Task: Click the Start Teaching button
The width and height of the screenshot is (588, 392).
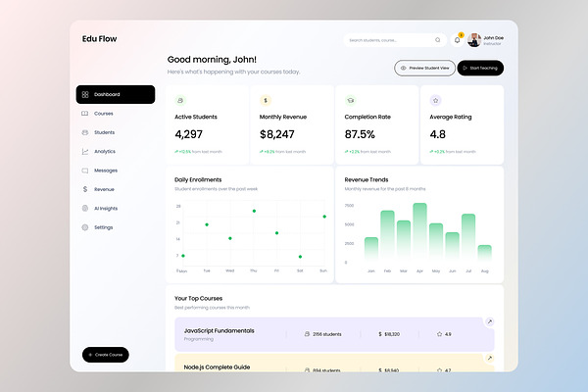Action: tap(480, 69)
